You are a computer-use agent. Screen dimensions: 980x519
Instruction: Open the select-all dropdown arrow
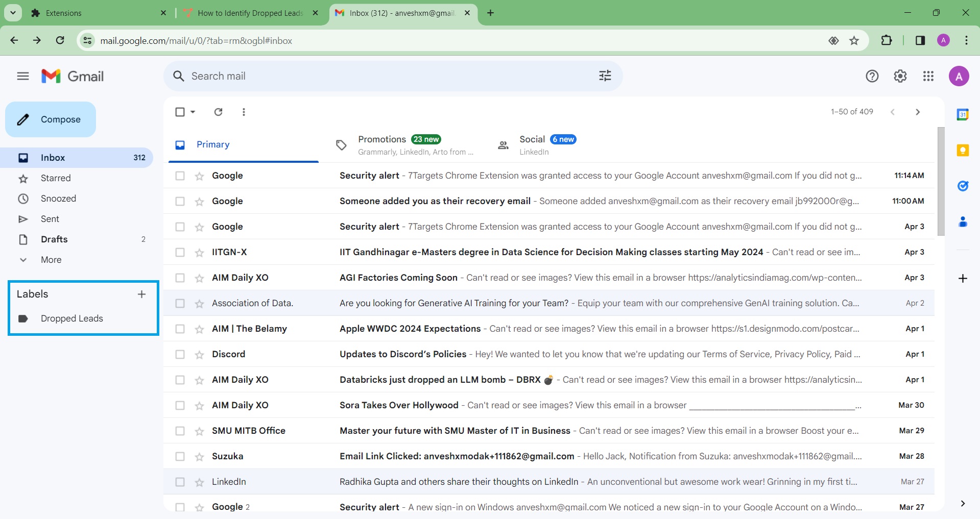pyautogui.click(x=193, y=112)
